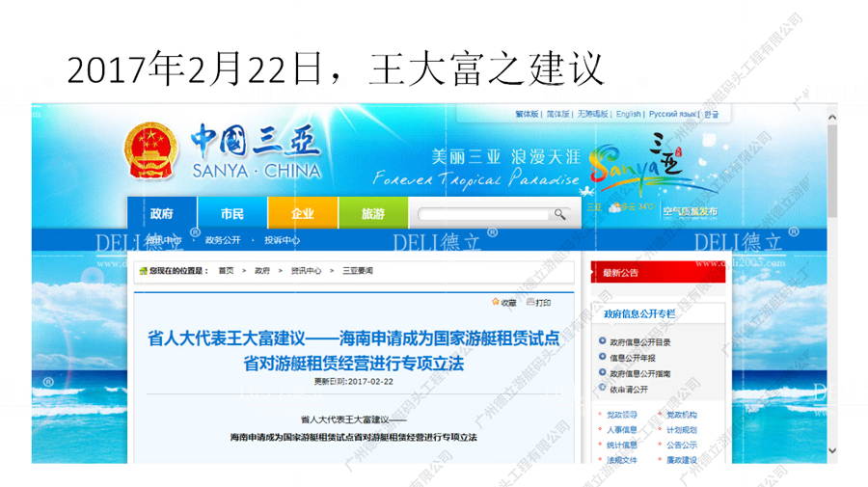Viewport: 868px width, 487px height.
Task: Click bullet icon beside 政府信息公开目录
Action: pos(603,341)
